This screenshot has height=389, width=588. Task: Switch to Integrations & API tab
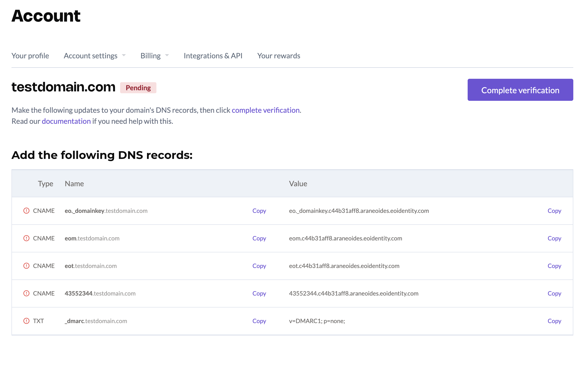(213, 56)
